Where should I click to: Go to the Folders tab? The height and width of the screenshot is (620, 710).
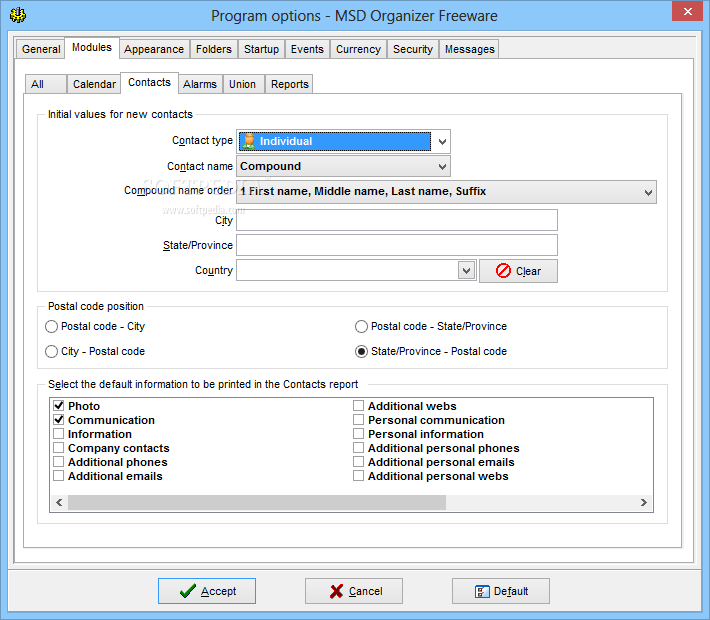tap(214, 49)
